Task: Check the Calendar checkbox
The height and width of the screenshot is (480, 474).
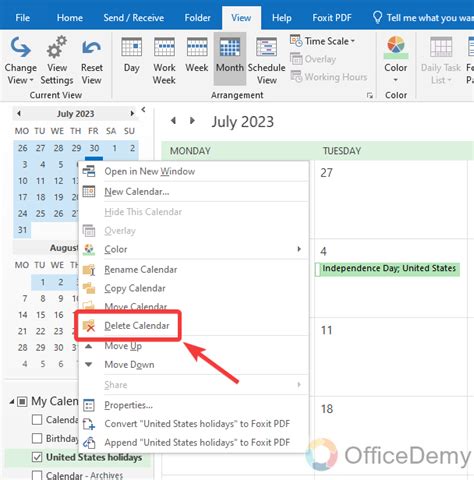Action: pyautogui.click(x=37, y=420)
